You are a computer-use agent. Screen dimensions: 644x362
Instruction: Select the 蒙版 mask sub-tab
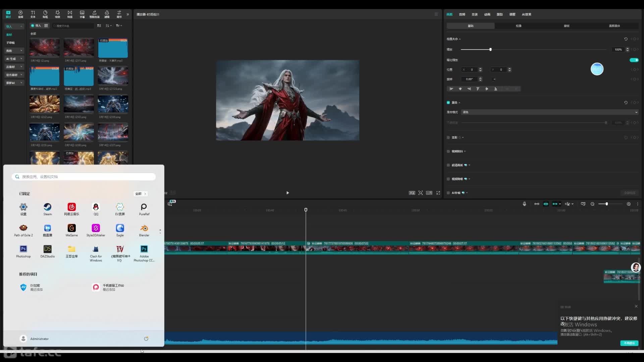click(567, 26)
